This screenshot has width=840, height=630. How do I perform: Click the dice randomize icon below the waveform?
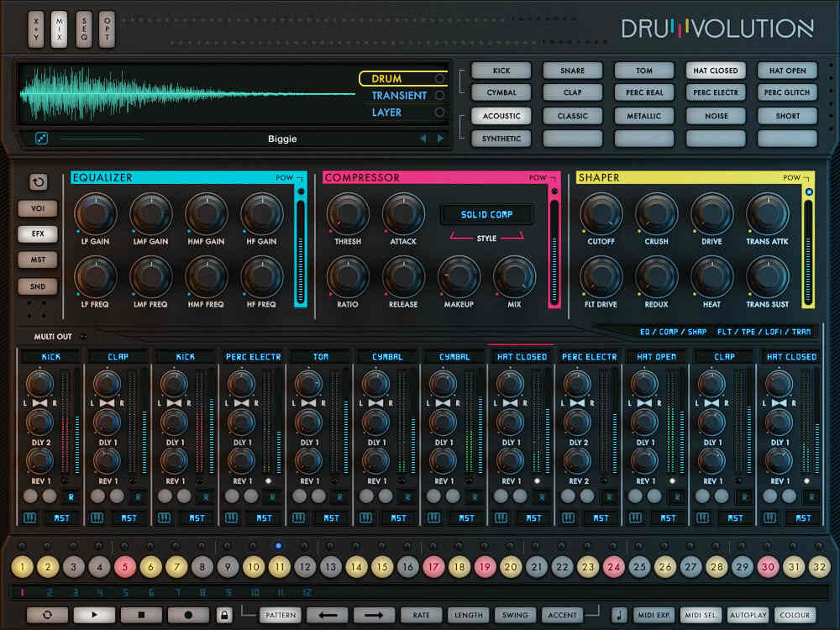pos(41,138)
